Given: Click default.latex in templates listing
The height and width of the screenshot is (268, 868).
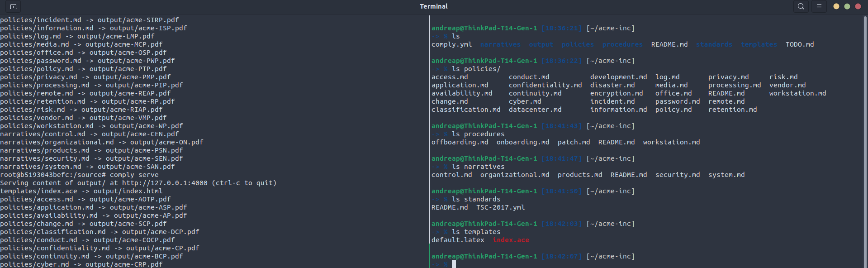Looking at the screenshot, I should click(x=458, y=240).
